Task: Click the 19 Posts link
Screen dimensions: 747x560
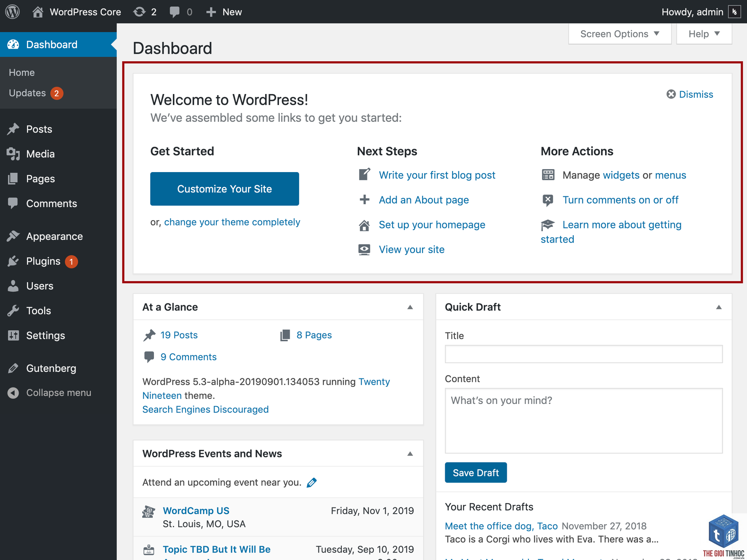Action: (179, 335)
